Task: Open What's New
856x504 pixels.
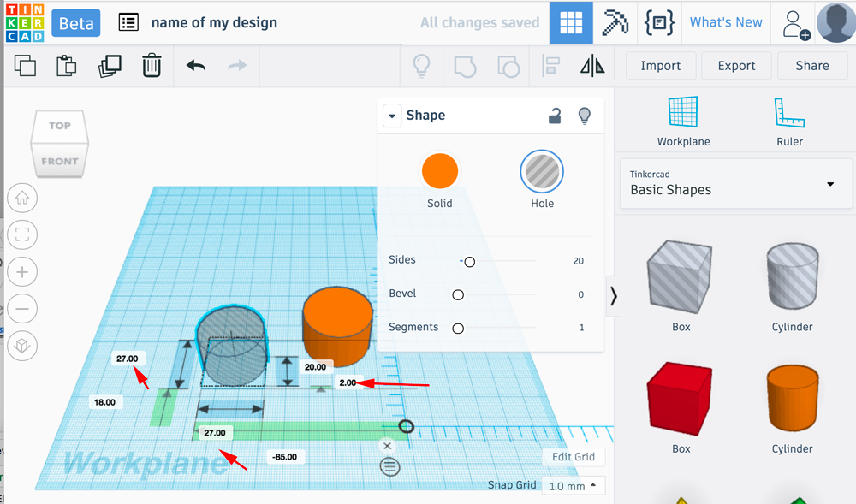Action: click(x=726, y=22)
